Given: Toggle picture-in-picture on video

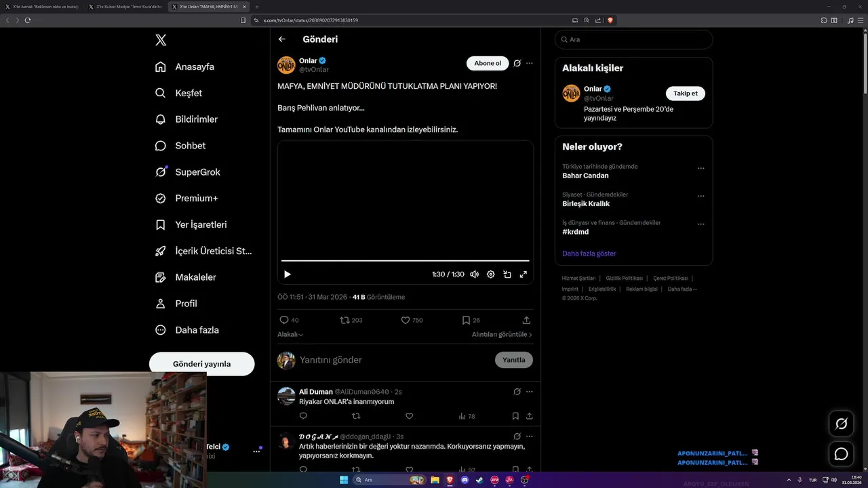Looking at the screenshot, I should click(507, 274).
